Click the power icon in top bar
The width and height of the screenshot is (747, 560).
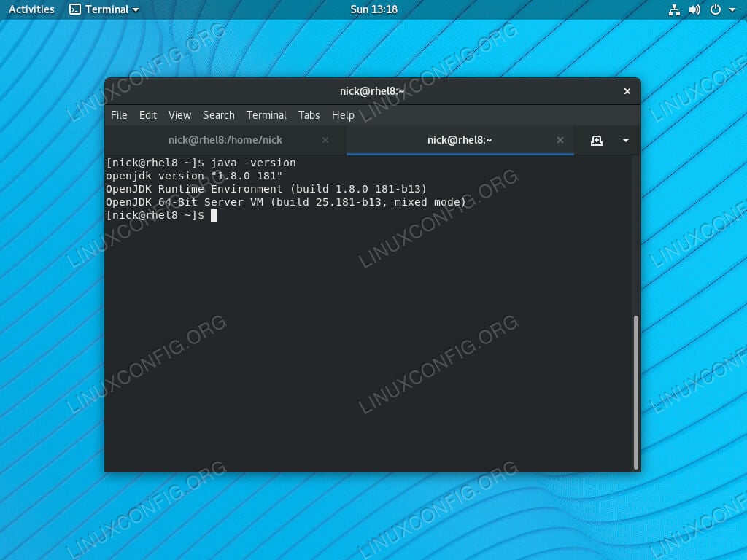[x=716, y=9]
